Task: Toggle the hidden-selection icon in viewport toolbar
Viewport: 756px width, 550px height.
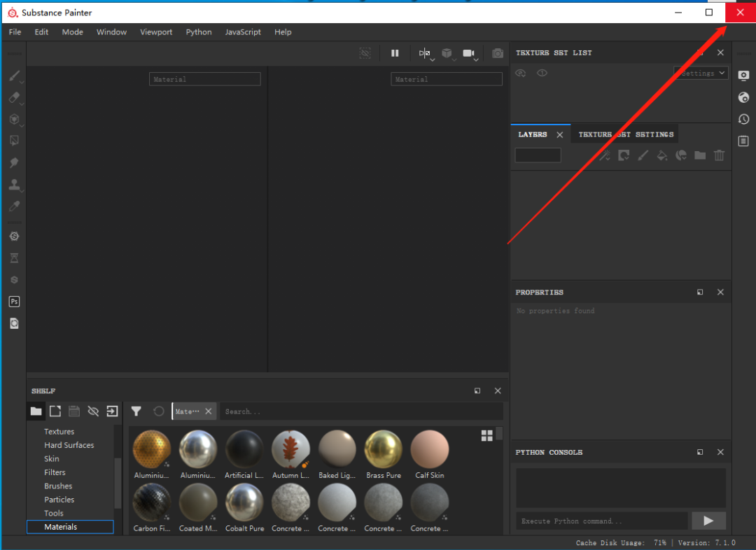Action: [x=365, y=53]
